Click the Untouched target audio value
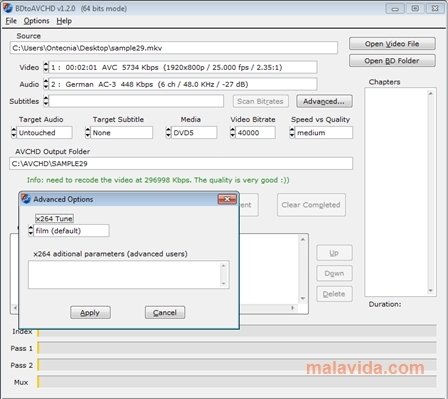This screenshot has height=399, width=448. [x=44, y=133]
